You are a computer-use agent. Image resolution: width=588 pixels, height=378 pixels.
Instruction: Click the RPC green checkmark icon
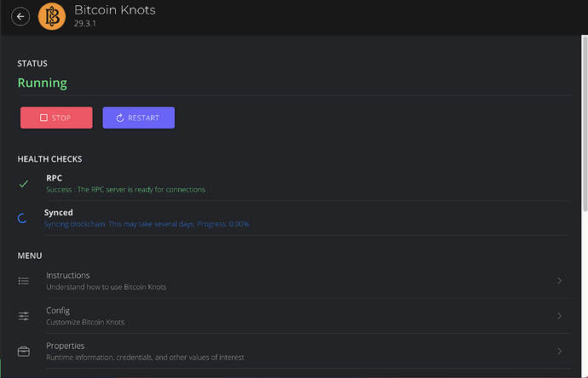tap(24, 184)
